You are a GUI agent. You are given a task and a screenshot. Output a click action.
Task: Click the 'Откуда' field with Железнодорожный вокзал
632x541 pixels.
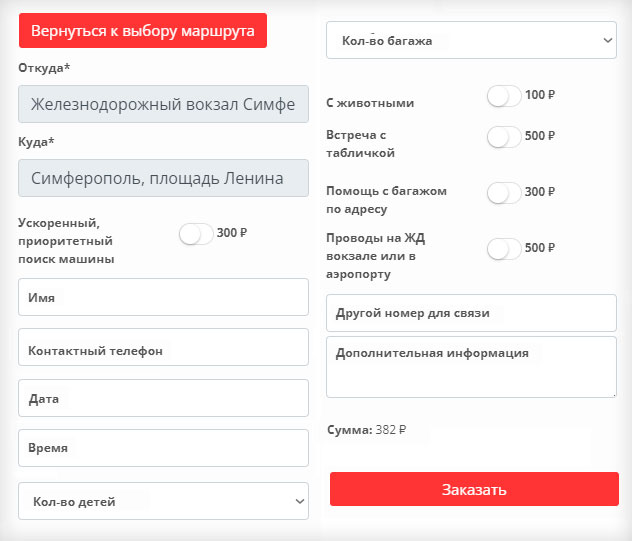coord(163,104)
